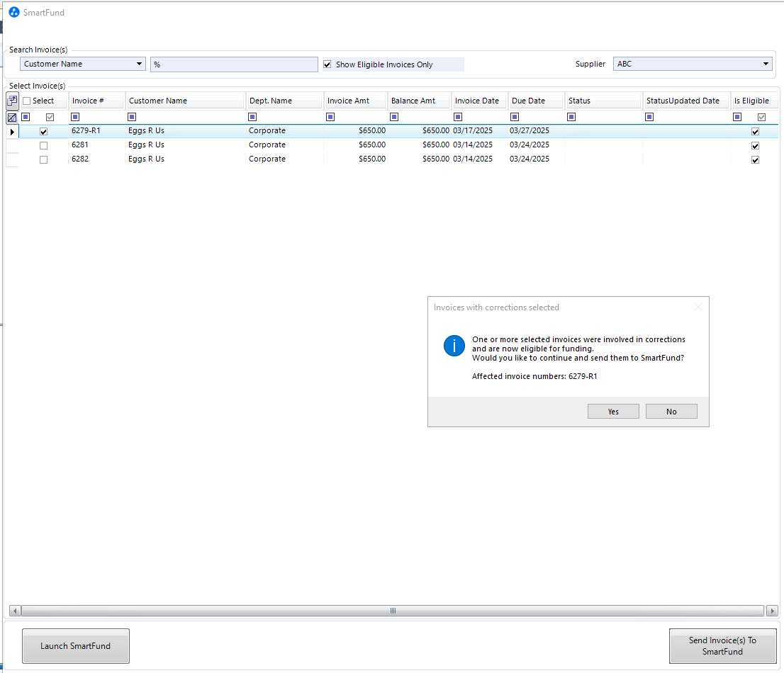Sort by the Invoice Amt column header
This screenshot has height=673, width=784.
point(355,101)
